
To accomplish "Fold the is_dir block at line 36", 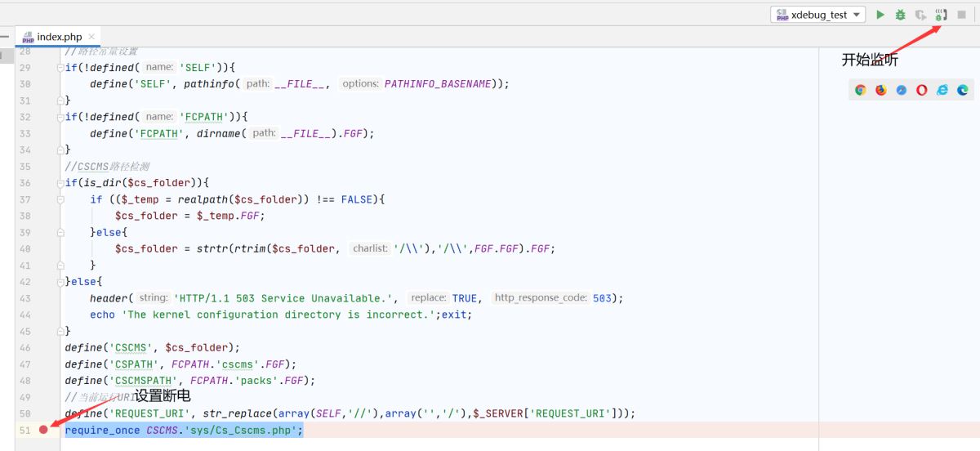I will (x=60, y=183).
